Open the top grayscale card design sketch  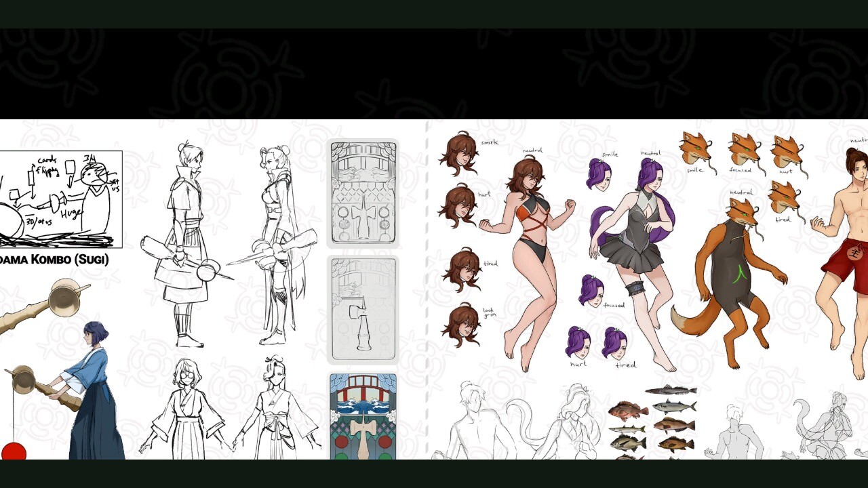363,194
